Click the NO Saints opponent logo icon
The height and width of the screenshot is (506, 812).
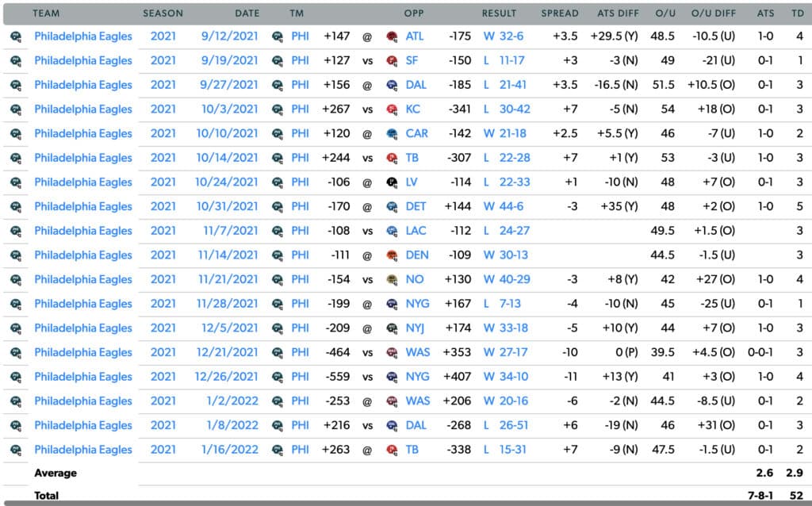point(392,280)
